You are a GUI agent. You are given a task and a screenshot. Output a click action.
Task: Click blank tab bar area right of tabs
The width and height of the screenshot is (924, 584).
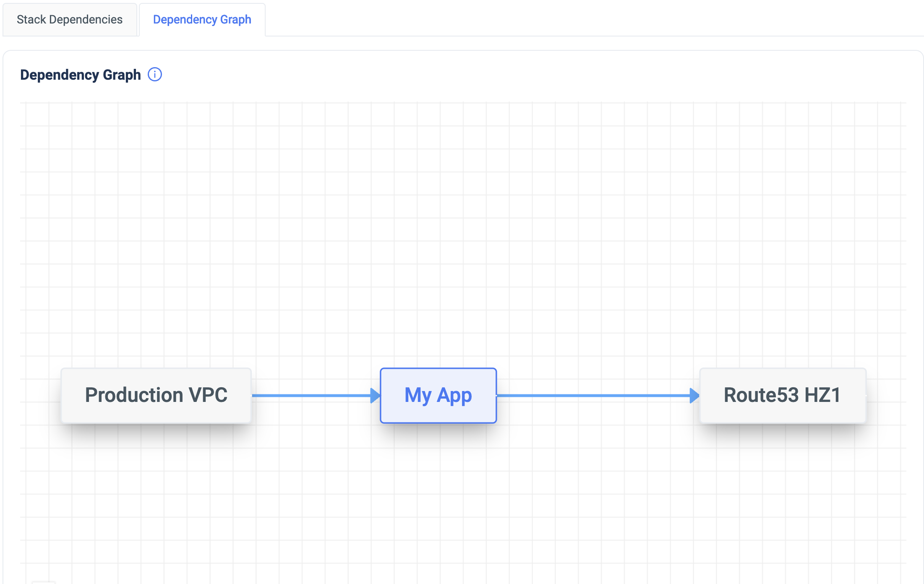pos(587,20)
